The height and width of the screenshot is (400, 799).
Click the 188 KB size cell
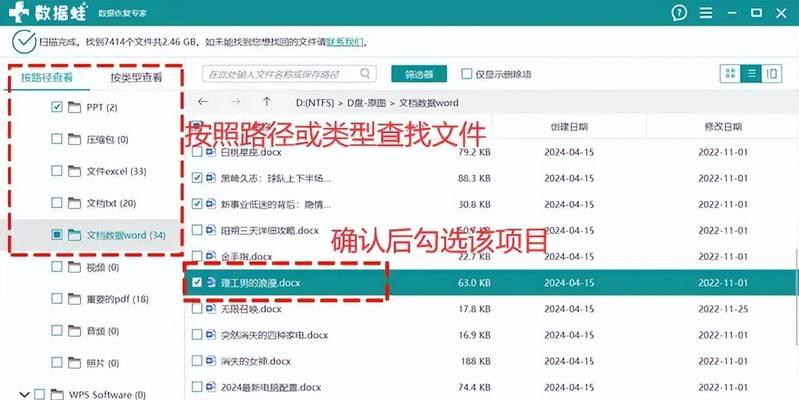pyautogui.click(x=476, y=361)
